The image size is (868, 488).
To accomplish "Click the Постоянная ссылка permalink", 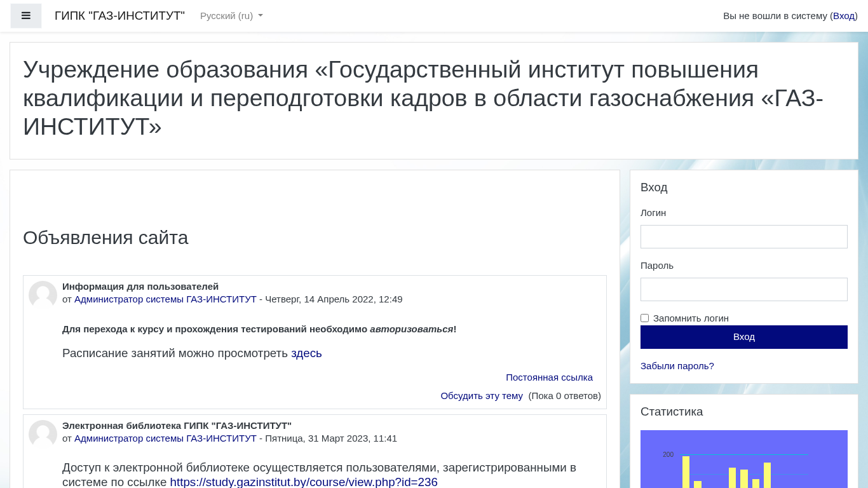I will pyautogui.click(x=549, y=377).
